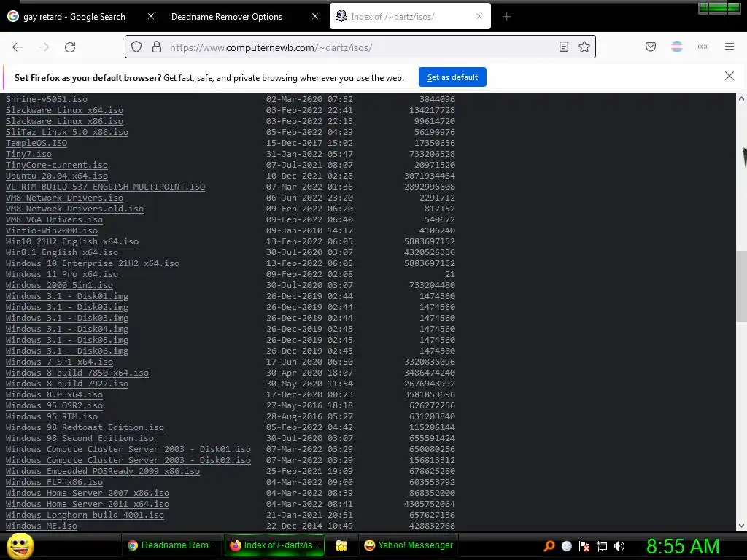Select the Index of /~dartz/isos/ tab
Image resolution: width=747 pixels, height=560 pixels.
410,16
